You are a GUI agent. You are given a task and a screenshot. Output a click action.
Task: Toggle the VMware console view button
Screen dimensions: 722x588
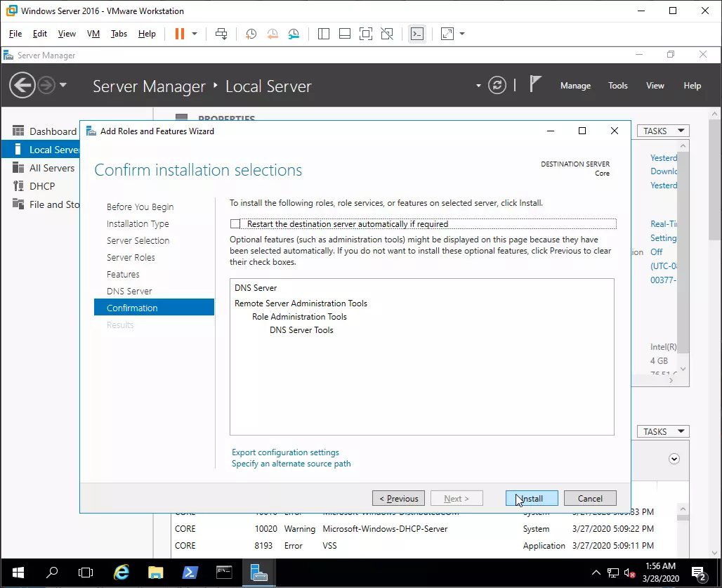tap(417, 34)
